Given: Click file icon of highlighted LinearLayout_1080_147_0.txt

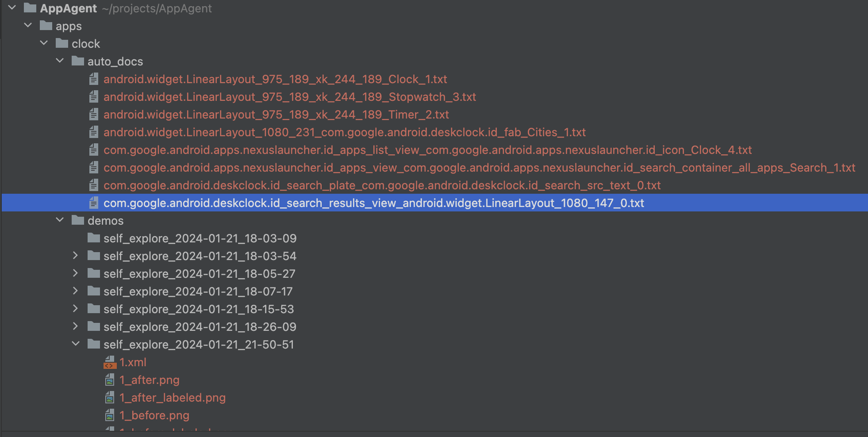Looking at the screenshot, I should coord(94,203).
